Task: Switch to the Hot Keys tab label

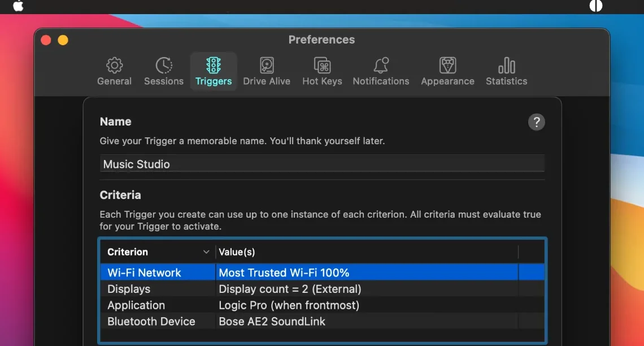Action: click(322, 81)
